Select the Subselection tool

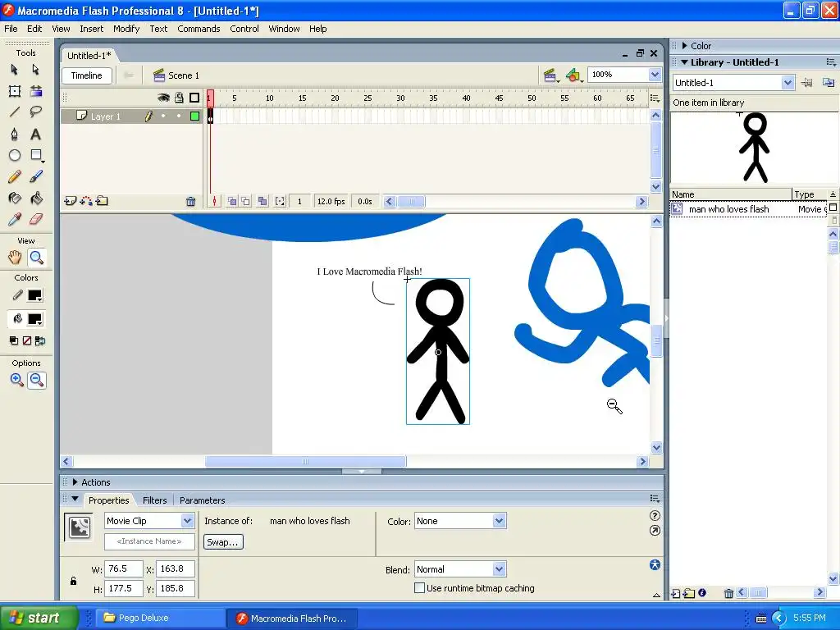35,70
